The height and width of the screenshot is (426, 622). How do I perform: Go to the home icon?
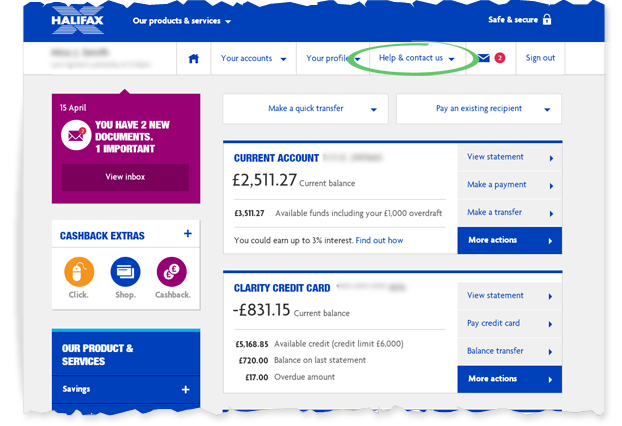point(194,59)
